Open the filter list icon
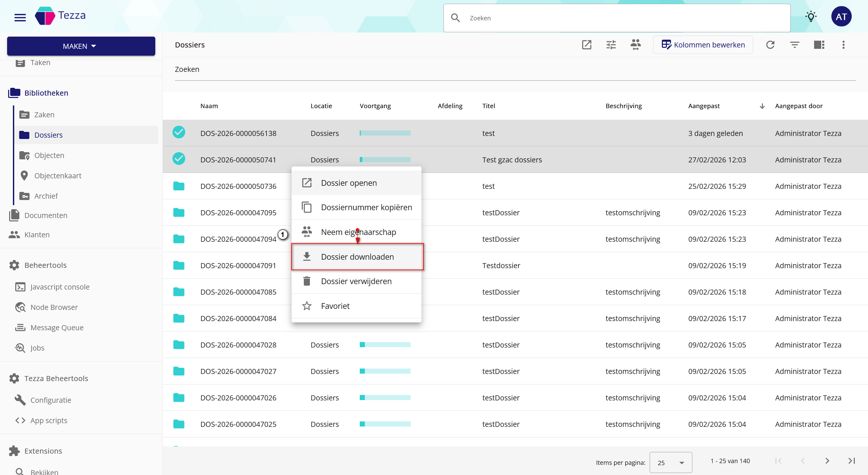The width and height of the screenshot is (868, 475). 794,45
